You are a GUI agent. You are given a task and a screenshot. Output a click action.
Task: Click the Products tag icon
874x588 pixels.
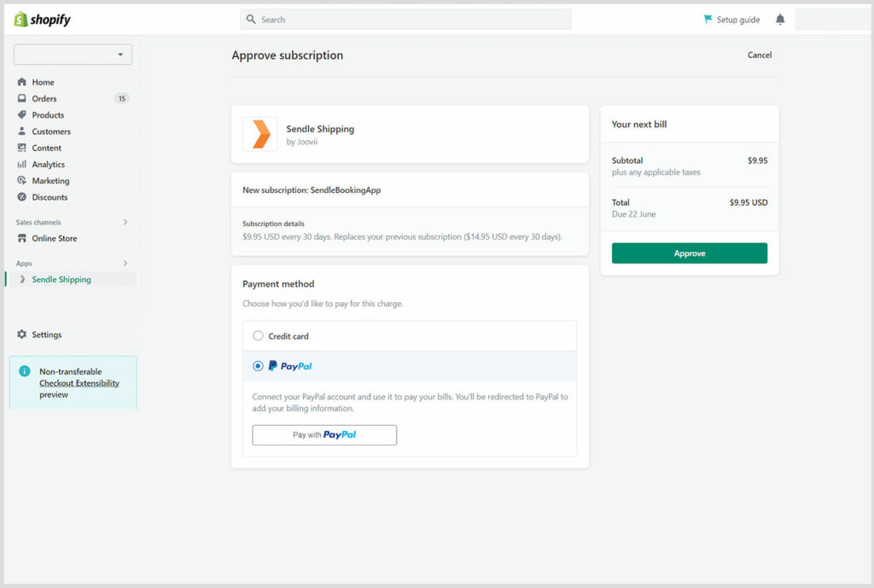21,115
